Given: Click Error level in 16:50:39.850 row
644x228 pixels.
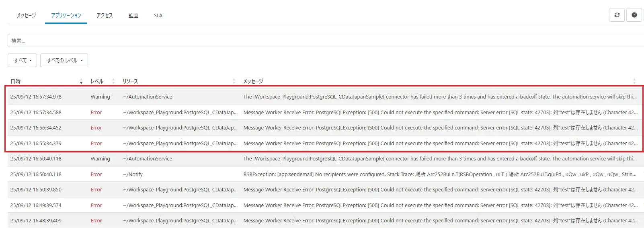Looking at the screenshot, I should tap(96, 190).
